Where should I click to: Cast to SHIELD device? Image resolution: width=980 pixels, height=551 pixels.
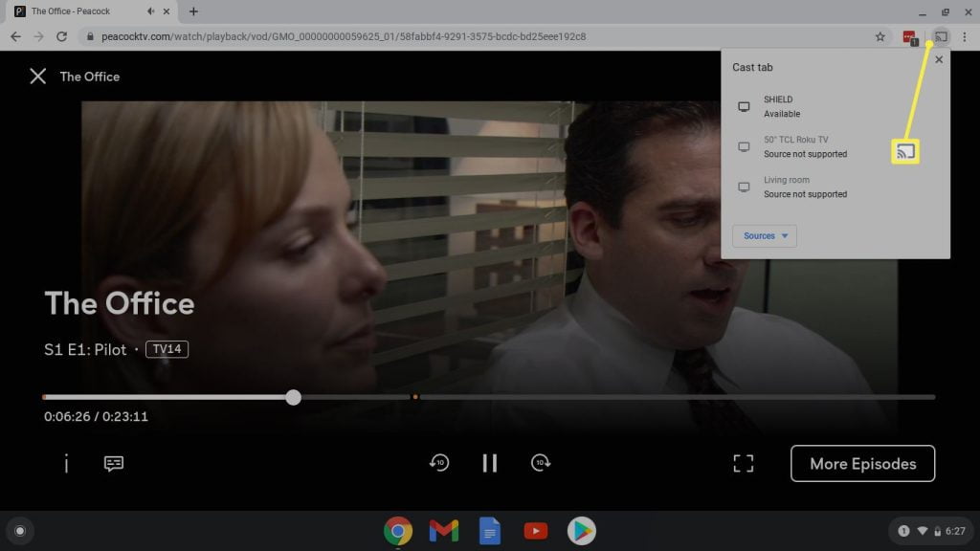(835, 107)
